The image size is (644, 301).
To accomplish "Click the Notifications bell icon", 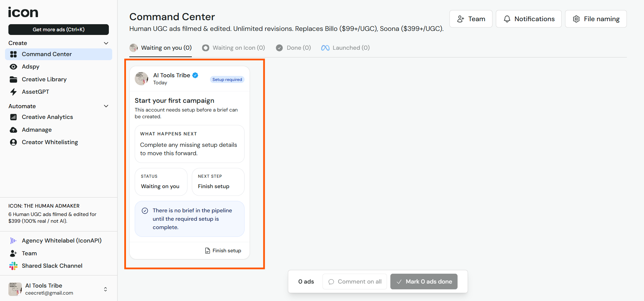I will click(507, 19).
